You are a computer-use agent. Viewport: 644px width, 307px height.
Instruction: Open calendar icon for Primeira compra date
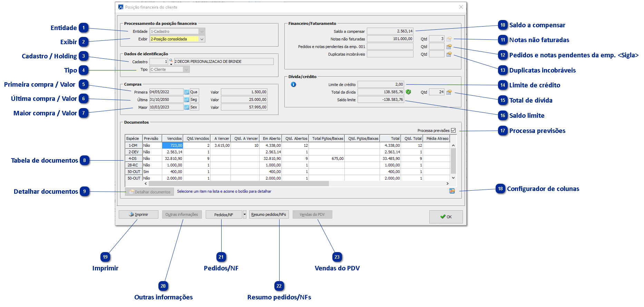186,92
